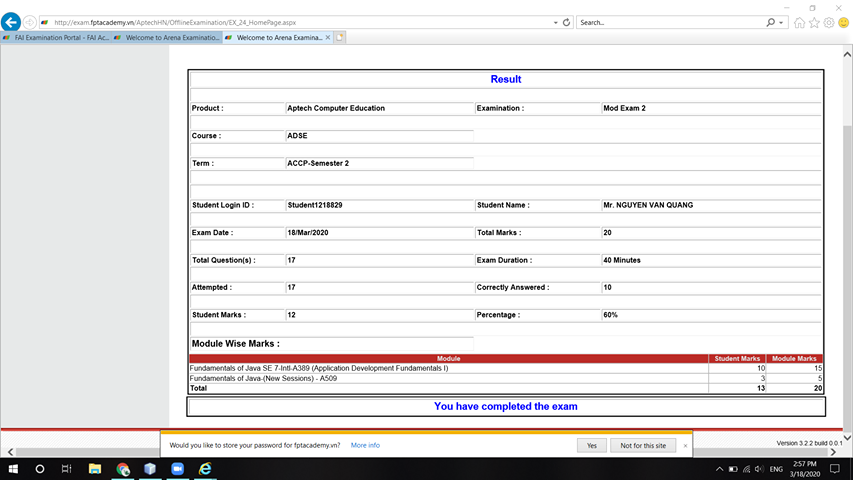Click the exam date 18/Mar/2020
Image resolution: width=853 pixels, height=480 pixels.
[x=308, y=232]
